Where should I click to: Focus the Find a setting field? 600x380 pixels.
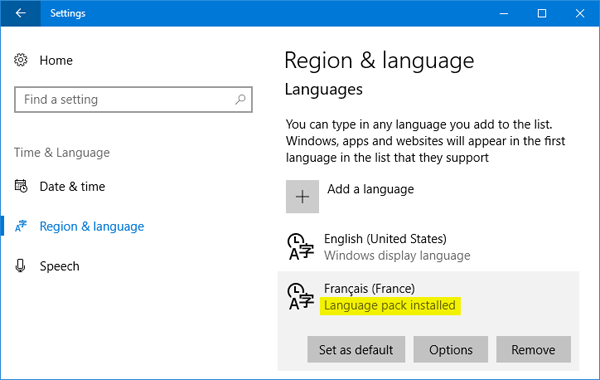pyautogui.click(x=133, y=99)
